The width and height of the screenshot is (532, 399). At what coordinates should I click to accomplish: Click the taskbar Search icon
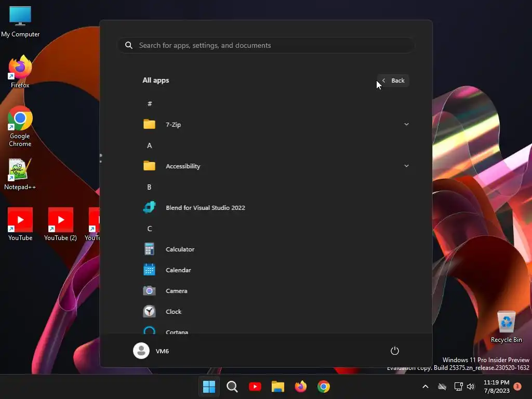232,387
